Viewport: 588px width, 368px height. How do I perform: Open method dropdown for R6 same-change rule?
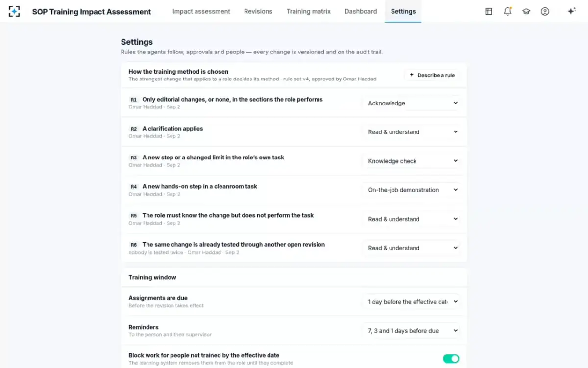tap(412, 248)
